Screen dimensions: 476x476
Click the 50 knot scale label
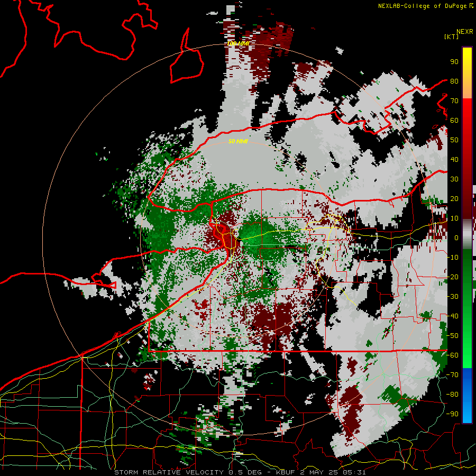pos(454,140)
